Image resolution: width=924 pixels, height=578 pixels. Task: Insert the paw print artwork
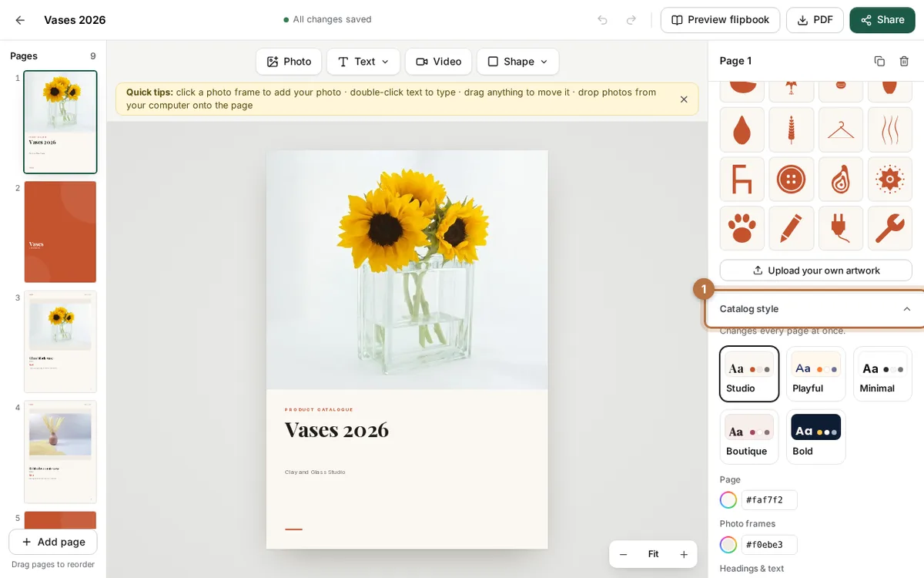[742, 228]
